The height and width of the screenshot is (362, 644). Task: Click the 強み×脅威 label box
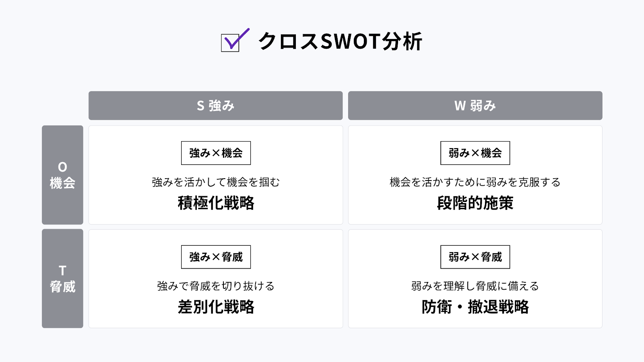(x=216, y=257)
